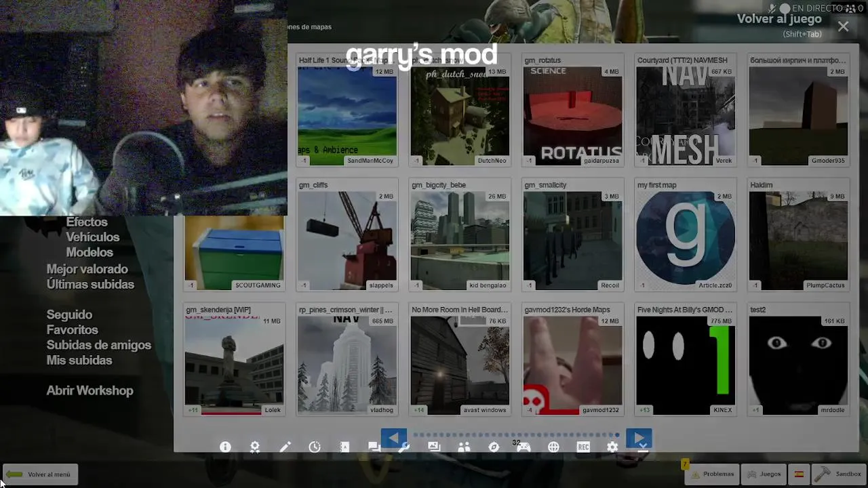Select Últimas subidas filter
868x488 pixels.
point(90,285)
